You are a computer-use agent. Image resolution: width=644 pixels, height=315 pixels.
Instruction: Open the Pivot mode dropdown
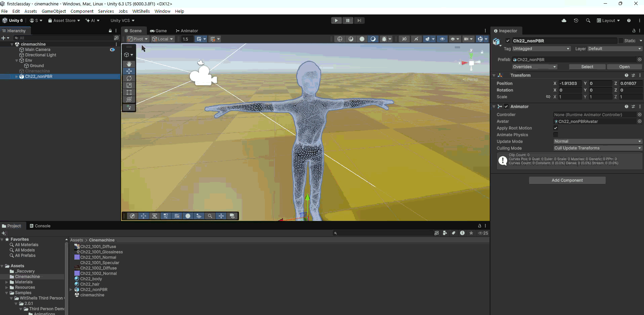[x=138, y=39]
